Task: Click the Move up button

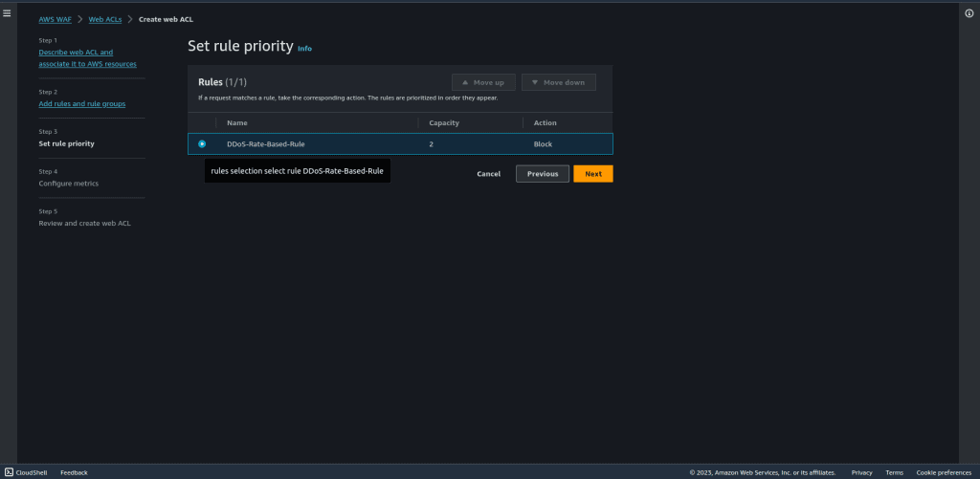Action: pyautogui.click(x=483, y=82)
